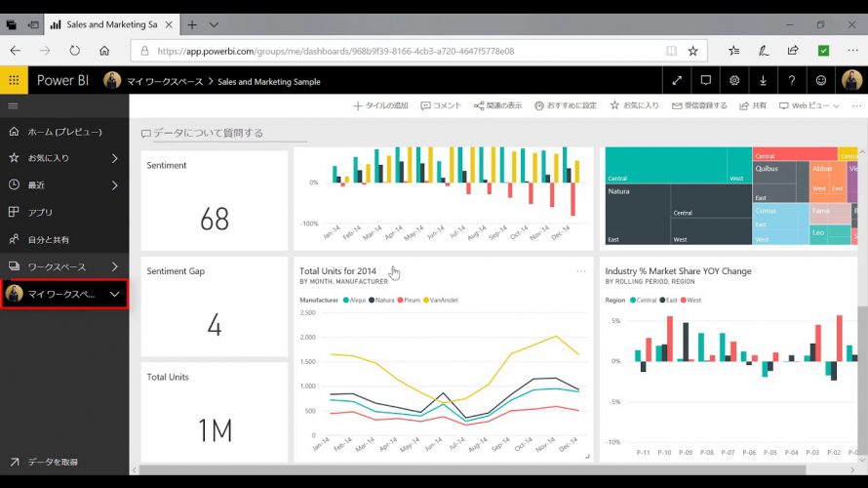This screenshot has width=868, height=488.
Task: Open the Total Units tile
Action: [215, 412]
